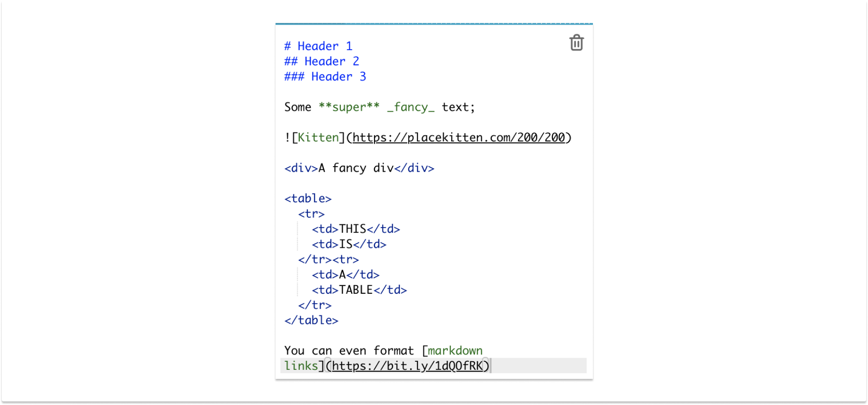
Task: Click the '<td>THIS</td>' line
Action: (356, 229)
